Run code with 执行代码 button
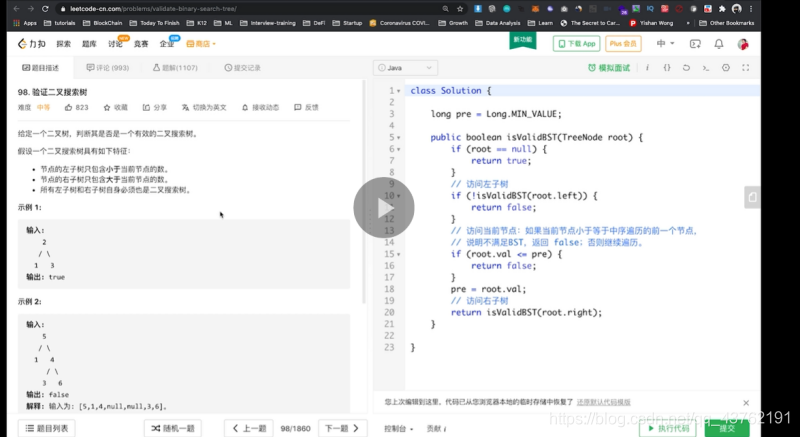The image size is (800, 437). pyautogui.click(x=668, y=428)
